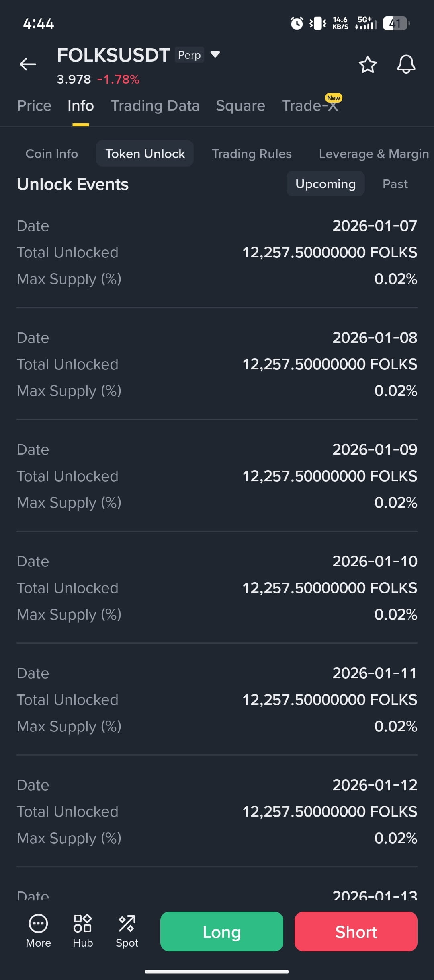Screen dimensions: 434x980
Task: Open the FOLKSUSDT symbol title selector
Action: [x=113, y=55]
